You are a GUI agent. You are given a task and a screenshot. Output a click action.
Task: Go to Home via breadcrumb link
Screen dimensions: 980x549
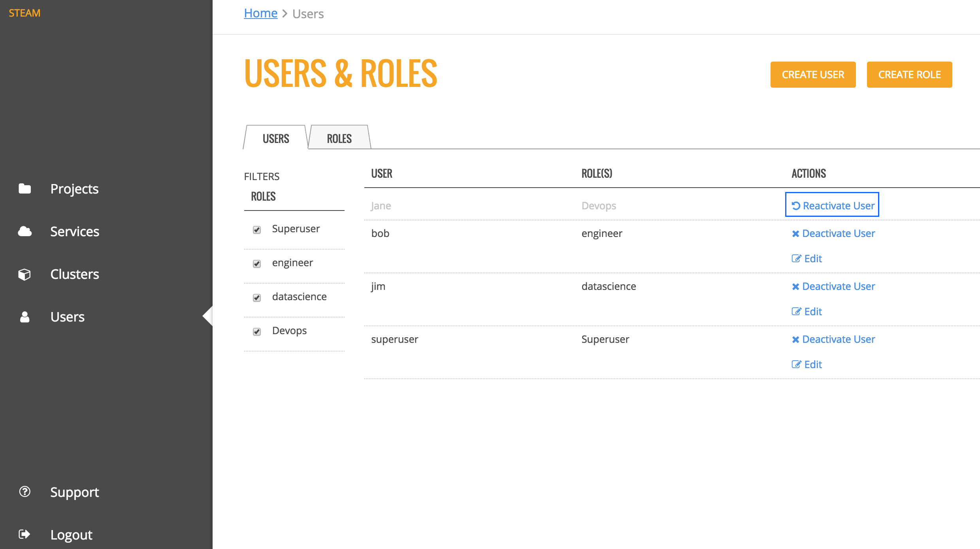(260, 13)
